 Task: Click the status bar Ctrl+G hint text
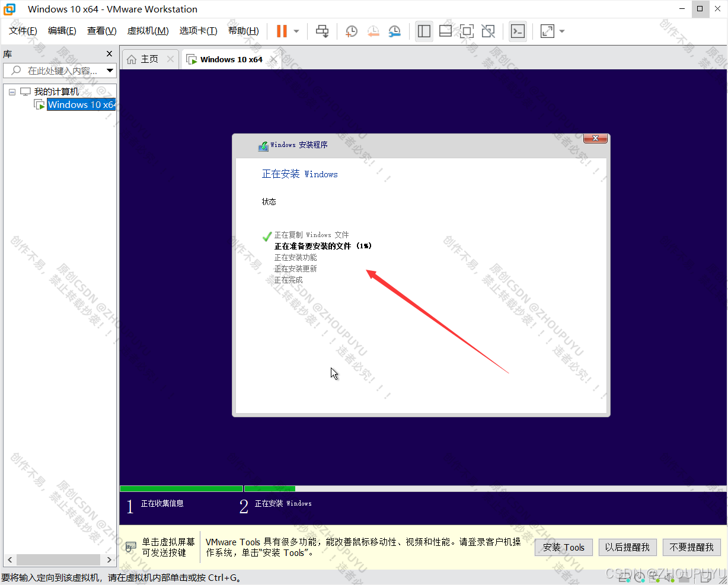point(122,577)
